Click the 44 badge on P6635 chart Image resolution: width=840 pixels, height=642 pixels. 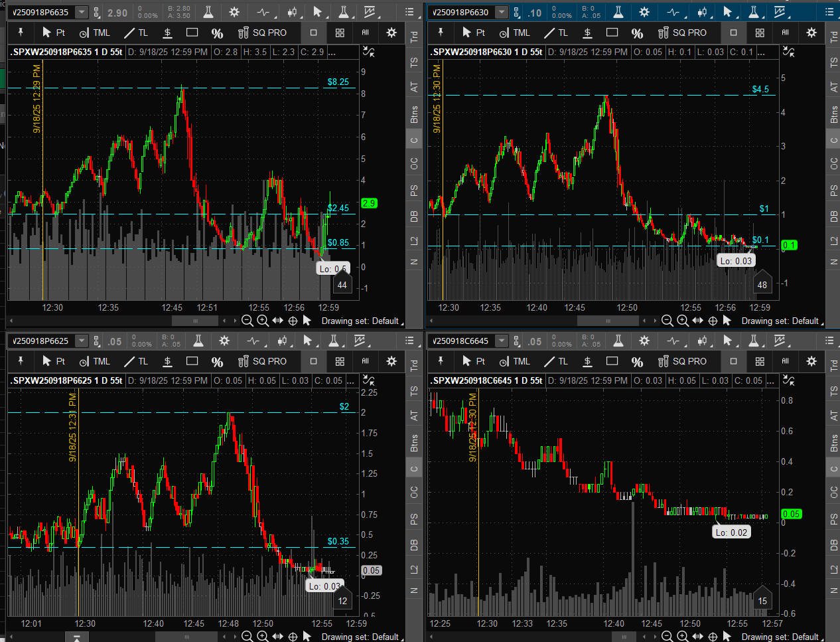[342, 285]
